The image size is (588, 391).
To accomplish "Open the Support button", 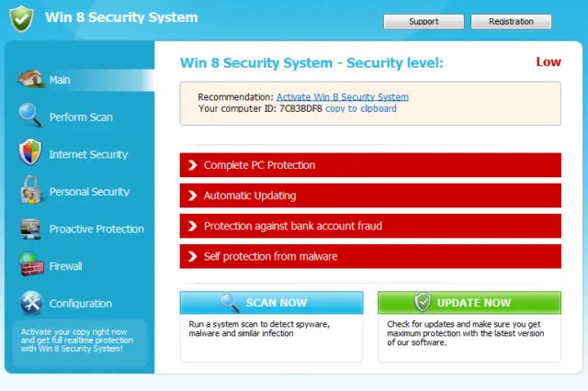I will 424,22.
